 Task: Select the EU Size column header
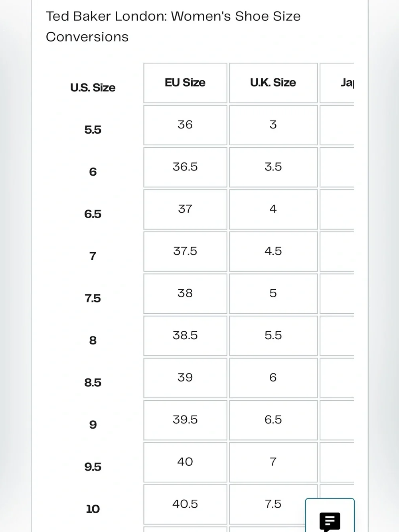[x=185, y=83]
